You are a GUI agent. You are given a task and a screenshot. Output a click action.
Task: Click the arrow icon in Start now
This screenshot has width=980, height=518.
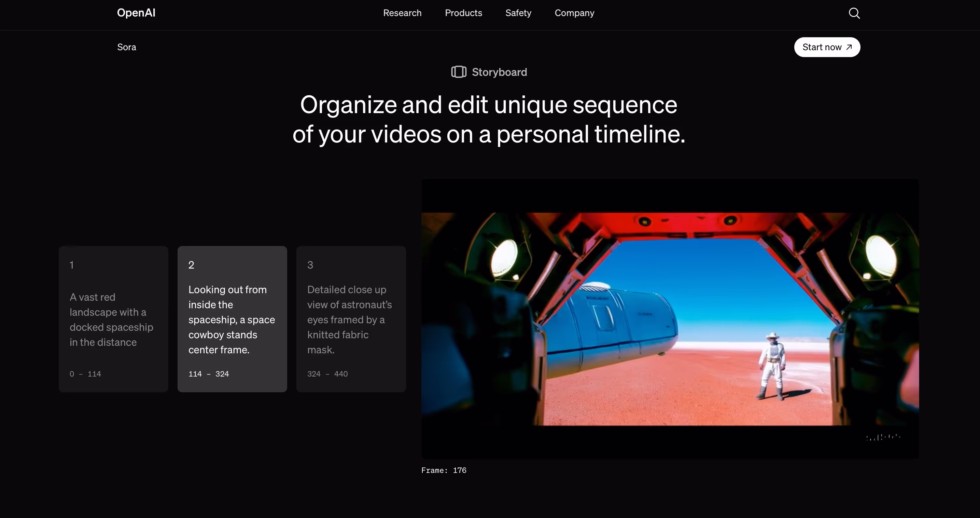pos(849,47)
